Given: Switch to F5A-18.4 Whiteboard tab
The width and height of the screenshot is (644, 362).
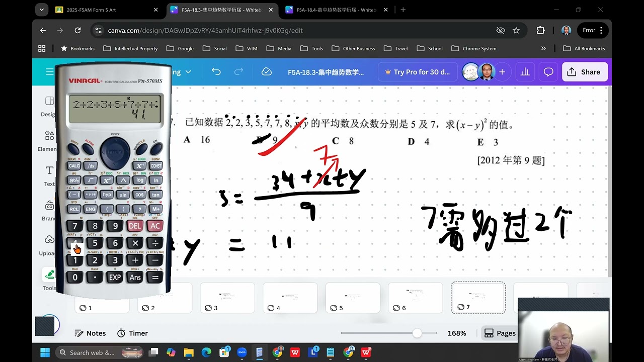Looking at the screenshot, I should [337, 10].
